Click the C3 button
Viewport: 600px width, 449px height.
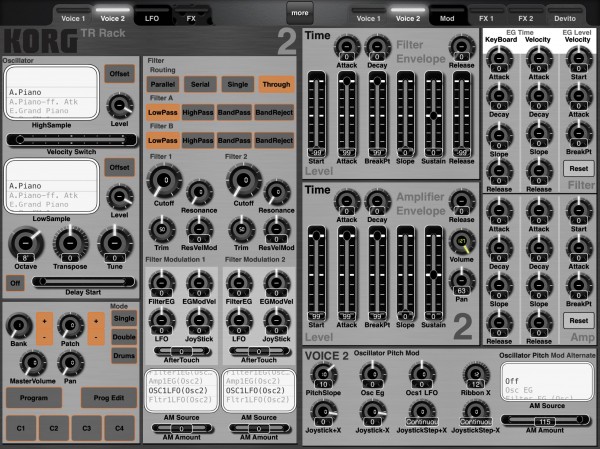coord(87,428)
